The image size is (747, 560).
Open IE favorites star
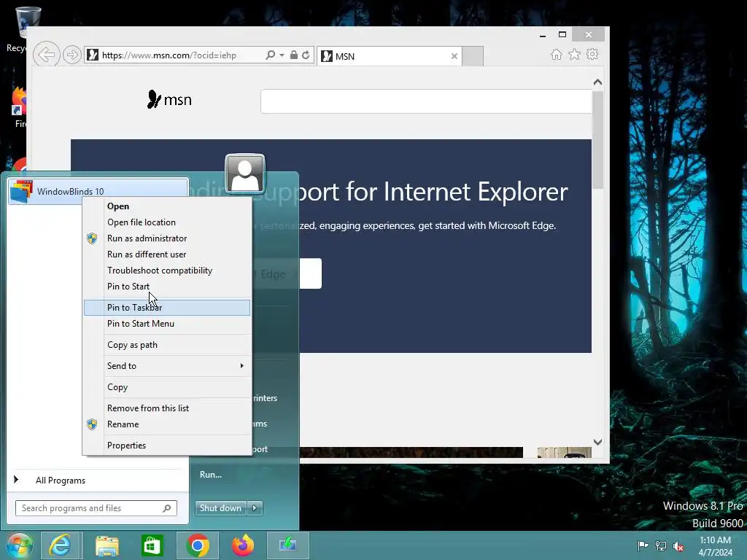(x=575, y=54)
